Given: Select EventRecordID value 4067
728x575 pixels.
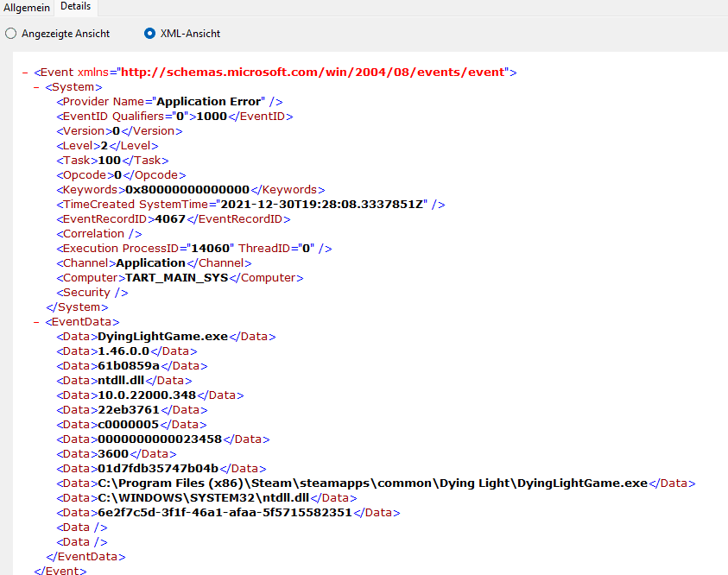Looking at the screenshot, I should 170,219.
